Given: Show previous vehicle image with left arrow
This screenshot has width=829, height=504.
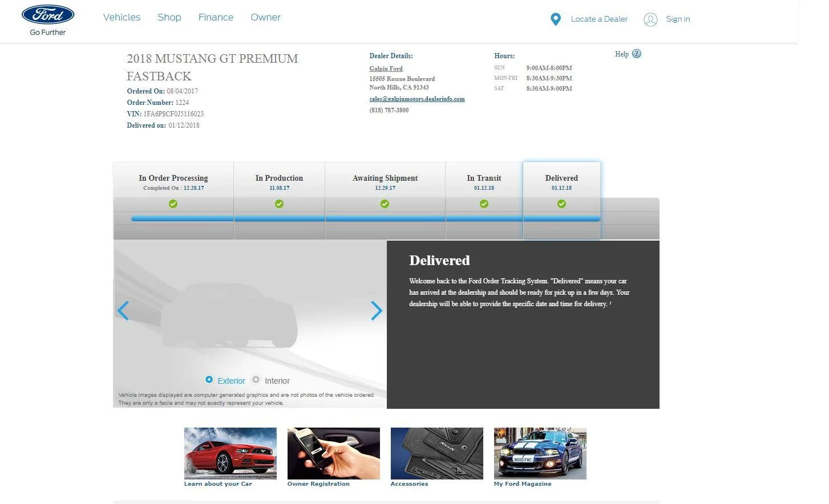Looking at the screenshot, I should pyautogui.click(x=123, y=311).
